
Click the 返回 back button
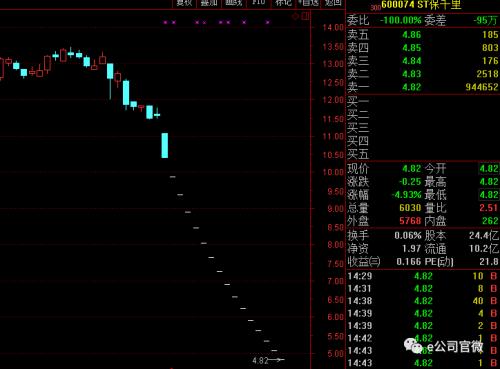click(x=333, y=3)
